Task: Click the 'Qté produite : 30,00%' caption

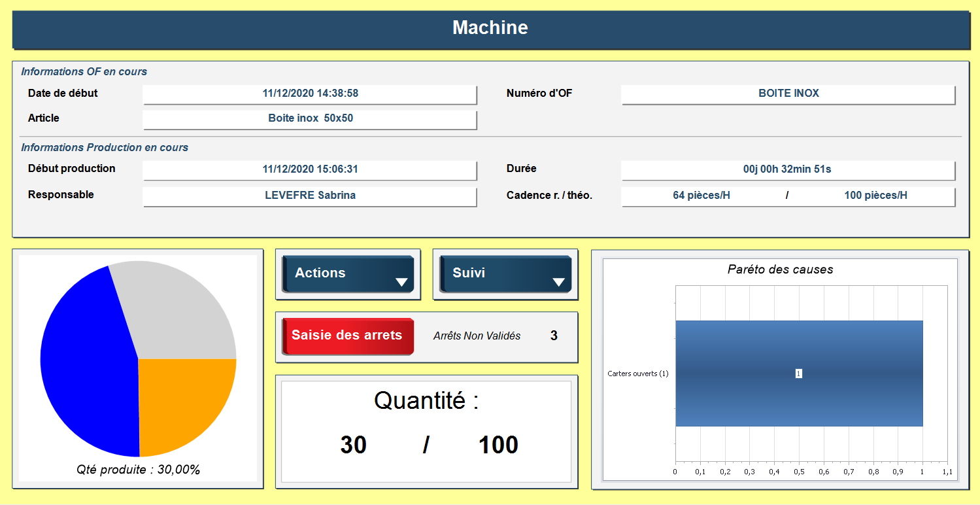Action: 138,470
